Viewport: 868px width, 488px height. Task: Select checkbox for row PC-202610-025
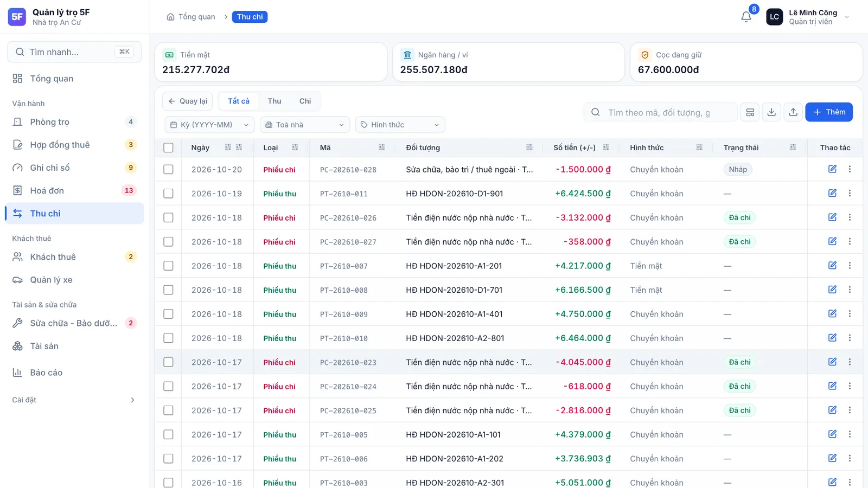tap(168, 410)
